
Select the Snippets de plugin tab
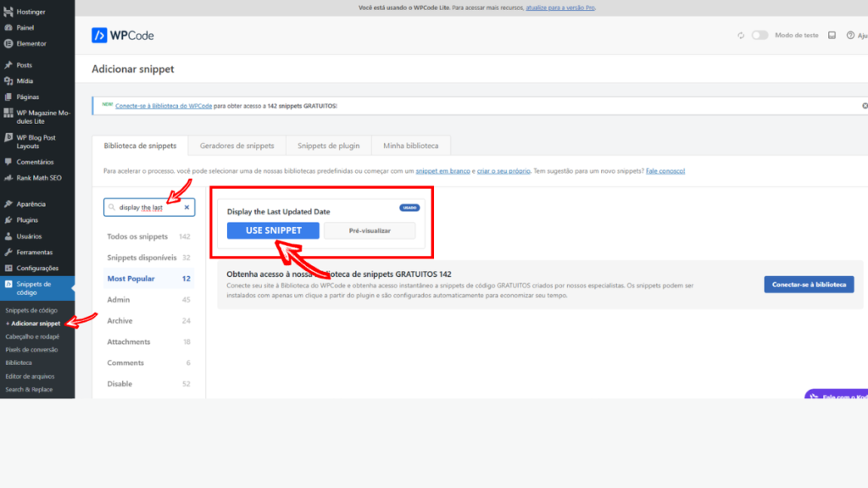328,146
